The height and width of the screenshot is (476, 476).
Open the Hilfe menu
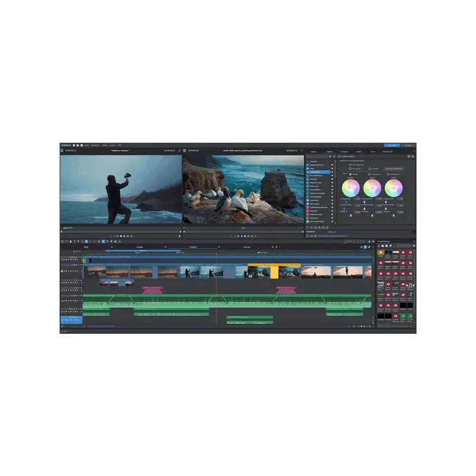coord(120,145)
